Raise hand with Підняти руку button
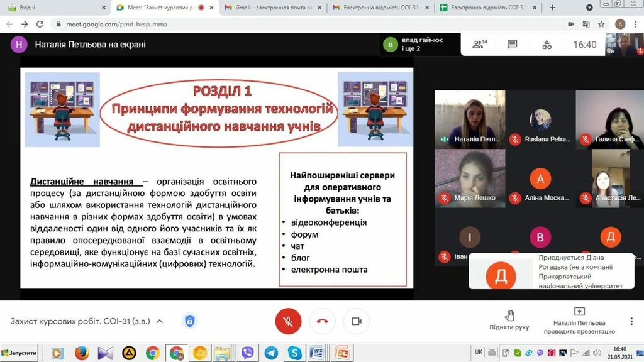The width and height of the screenshot is (644, 362). [509, 319]
